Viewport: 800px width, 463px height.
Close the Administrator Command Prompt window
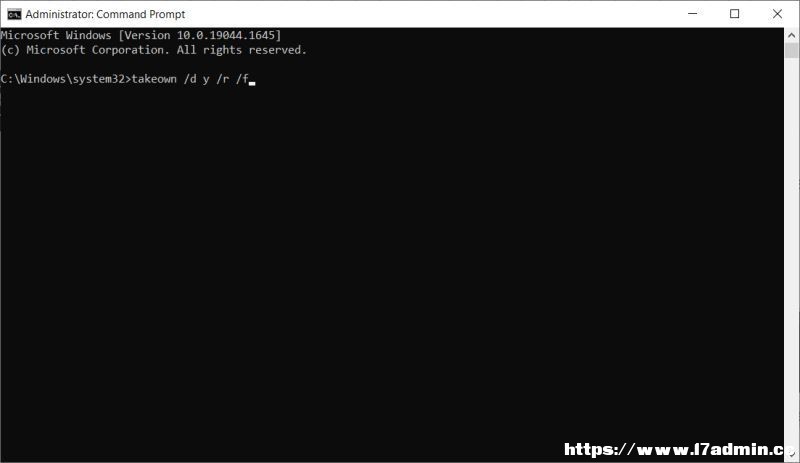coord(777,14)
